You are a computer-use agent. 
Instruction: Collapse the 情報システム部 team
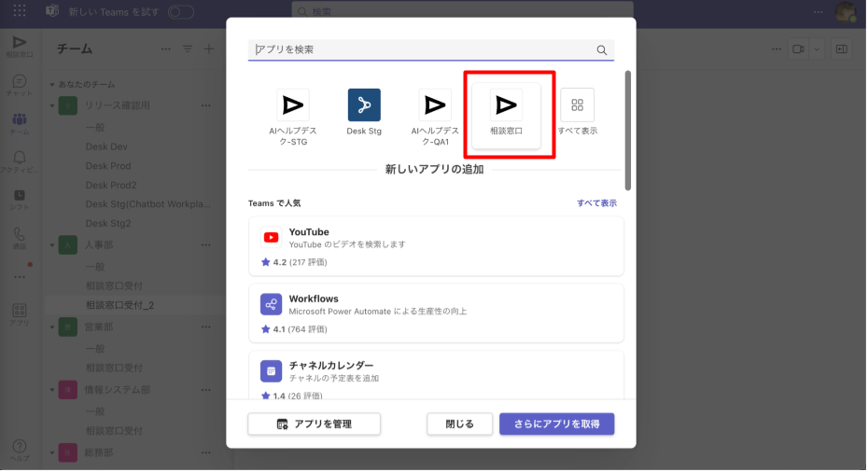tap(52, 390)
